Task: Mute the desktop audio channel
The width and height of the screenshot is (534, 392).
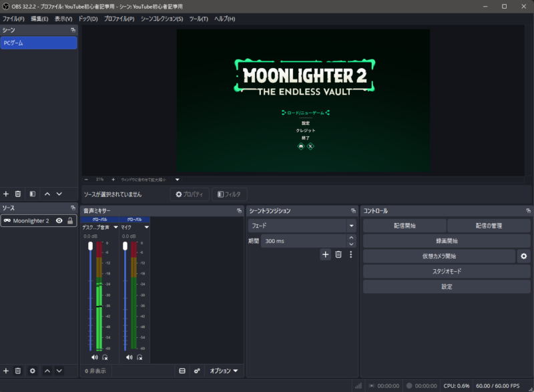Action: click(94, 357)
